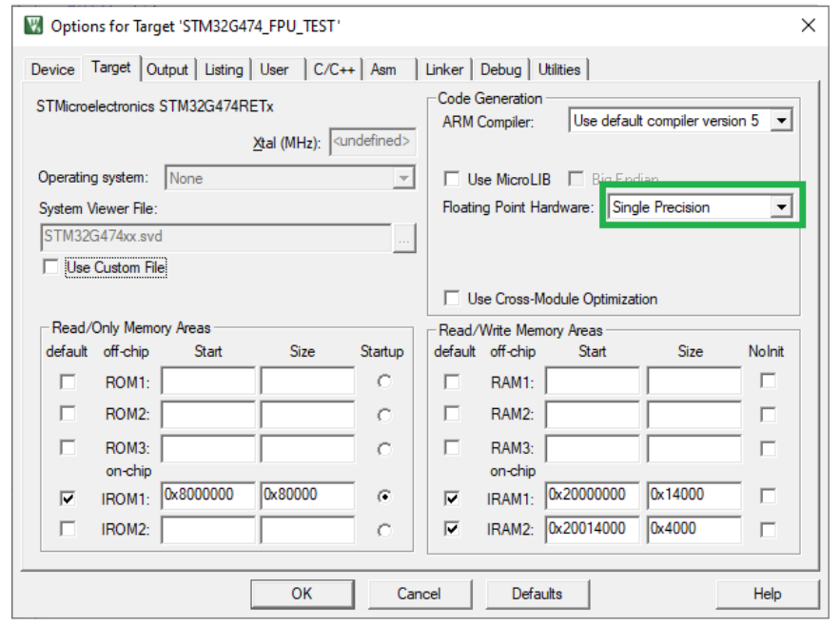Uncheck the IRAM2 default checkbox
This screenshot has width=840, height=626.
point(452,529)
